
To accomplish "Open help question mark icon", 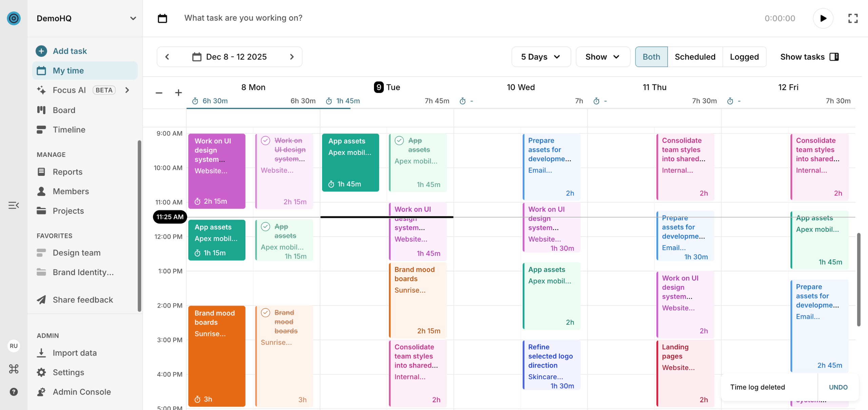I will (14, 392).
